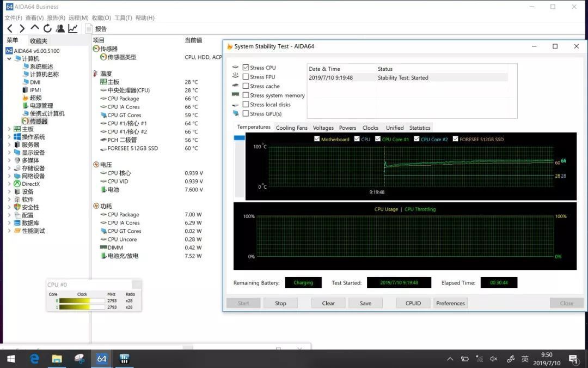Go forward with the toolbar right arrow
The width and height of the screenshot is (588, 368).
[x=22, y=28]
